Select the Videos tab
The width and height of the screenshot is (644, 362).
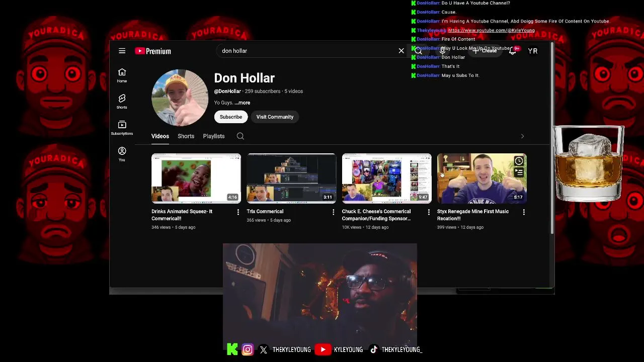160,136
